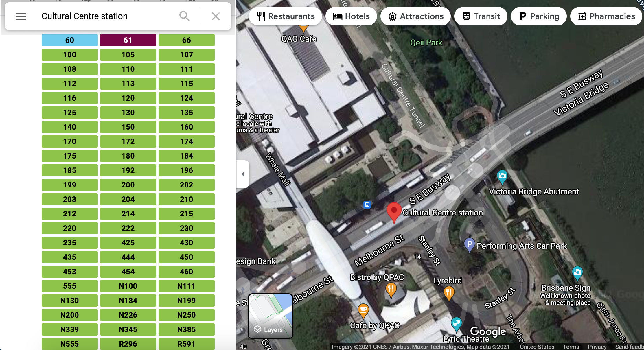Open the Terms link

tap(571, 347)
